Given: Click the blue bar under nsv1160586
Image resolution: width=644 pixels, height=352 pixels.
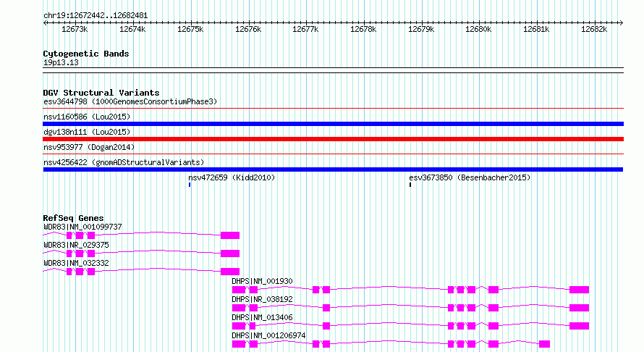Looking at the screenshot, I should [x=333, y=124].
